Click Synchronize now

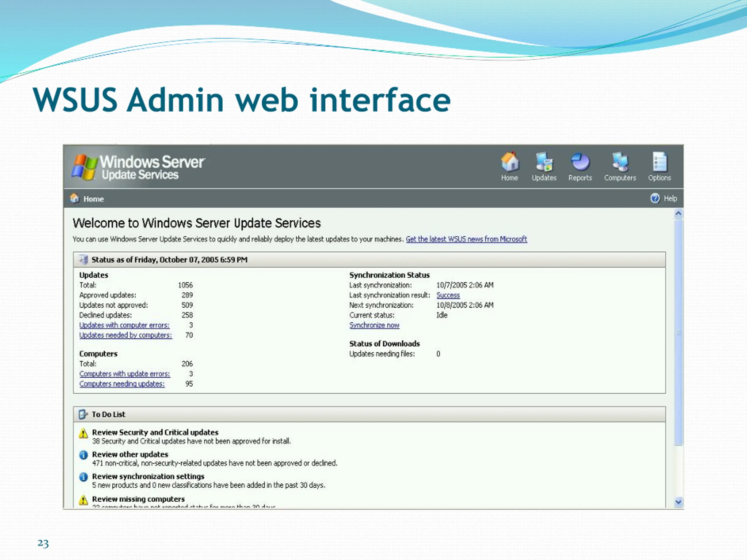click(x=374, y=325)
